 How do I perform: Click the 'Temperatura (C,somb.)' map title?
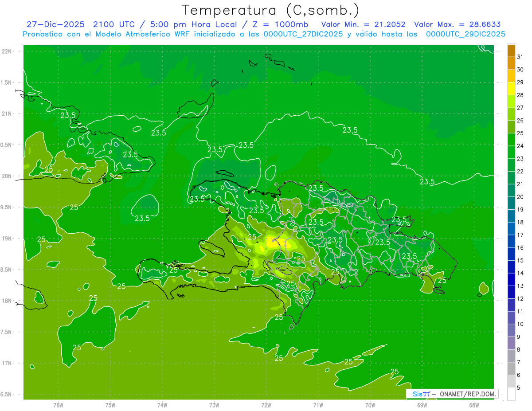270,10
